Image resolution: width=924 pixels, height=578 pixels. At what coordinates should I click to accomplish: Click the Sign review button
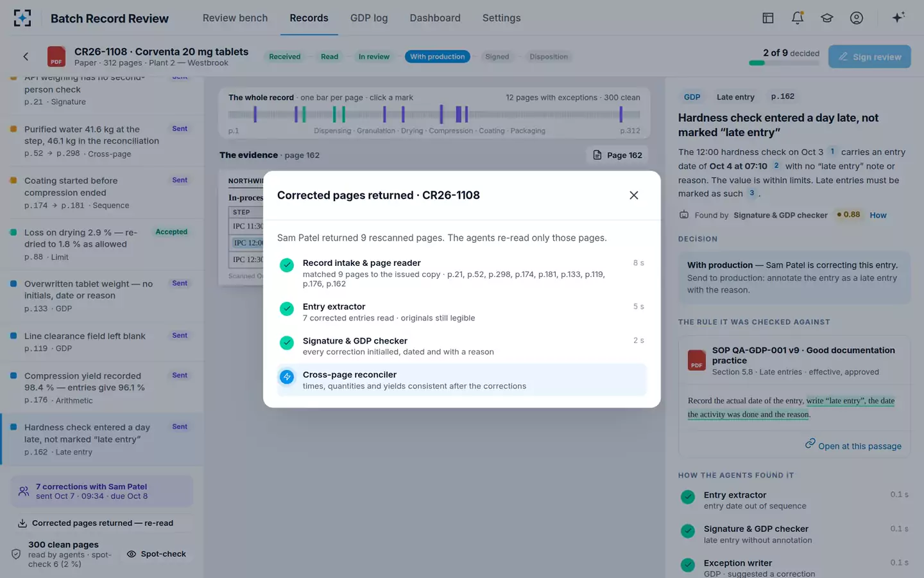pos(869,57)
